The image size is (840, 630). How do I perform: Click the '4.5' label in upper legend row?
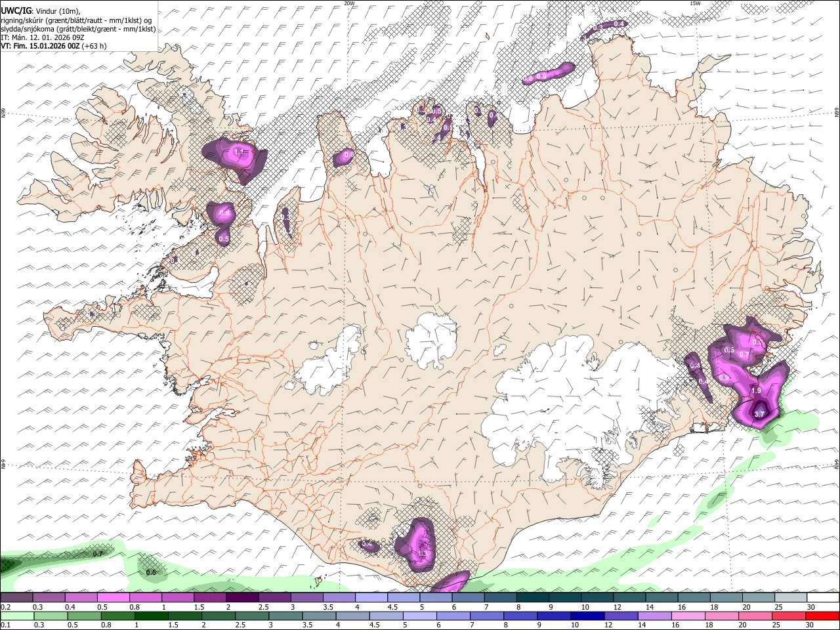coord(392,606)
